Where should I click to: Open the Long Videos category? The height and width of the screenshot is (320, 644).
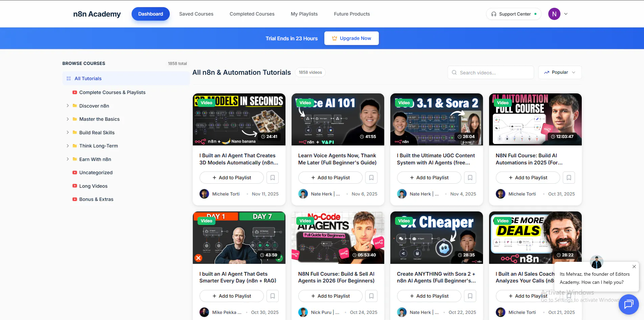pyautogui.click(x=93, y=186)
